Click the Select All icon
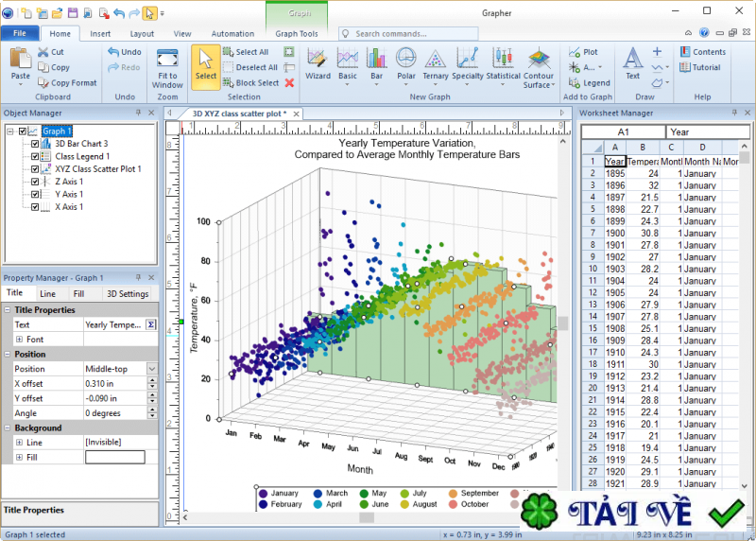 (228, 52)
